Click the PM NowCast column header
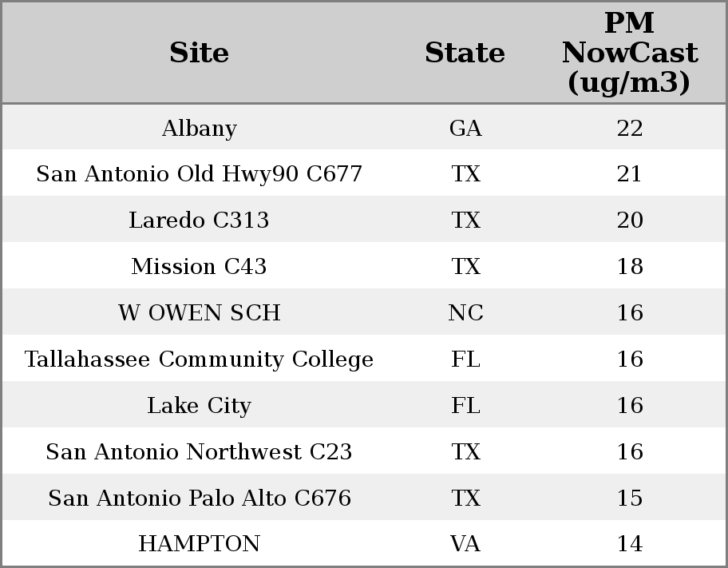 [629, 54]
